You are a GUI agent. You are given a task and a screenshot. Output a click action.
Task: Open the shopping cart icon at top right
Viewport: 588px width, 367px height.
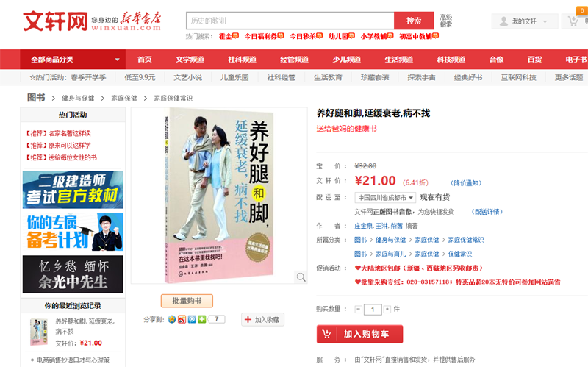coord(573,21)
